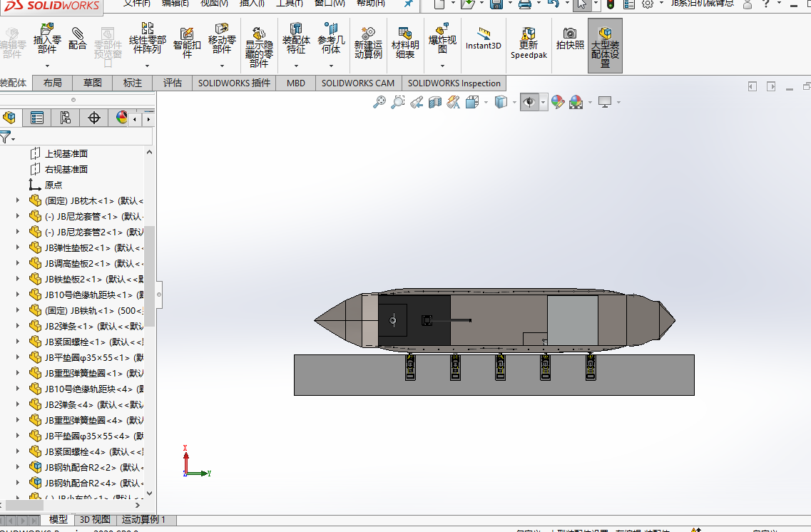
Task: Open Reference Geometry dropdown arrow
Action: [x=331, y=66]
